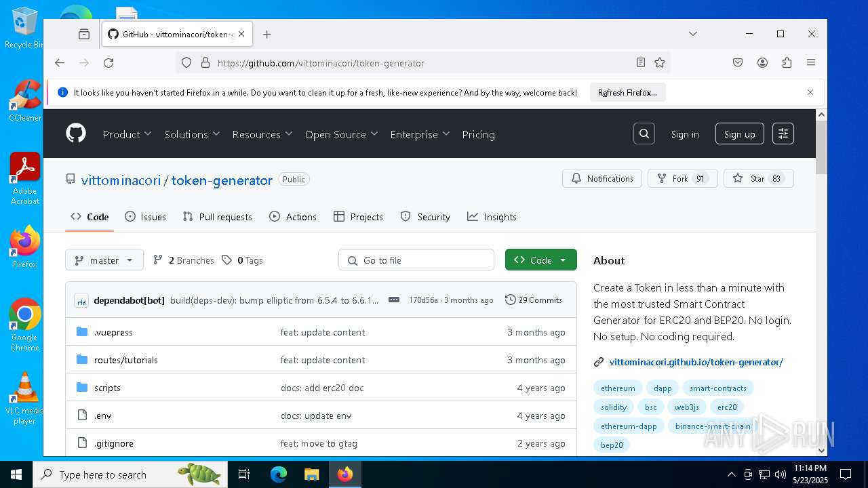
Task: Bookmark page with the star icon
Action: pos(660,63)
